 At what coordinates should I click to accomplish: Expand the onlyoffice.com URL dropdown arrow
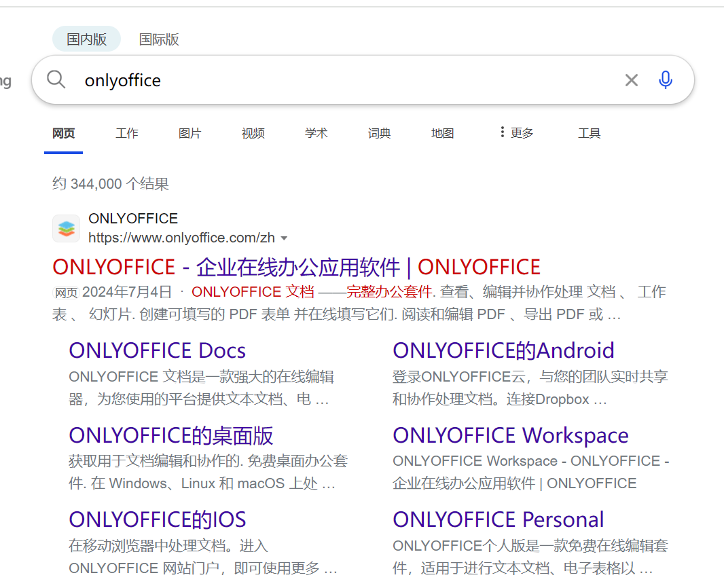point(284,238)
